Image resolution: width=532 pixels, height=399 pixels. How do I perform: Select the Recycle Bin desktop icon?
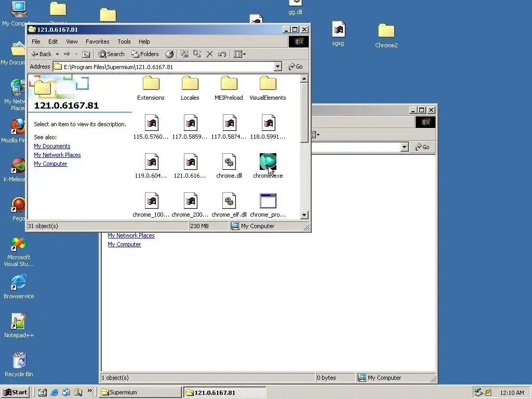click(19, 364)
